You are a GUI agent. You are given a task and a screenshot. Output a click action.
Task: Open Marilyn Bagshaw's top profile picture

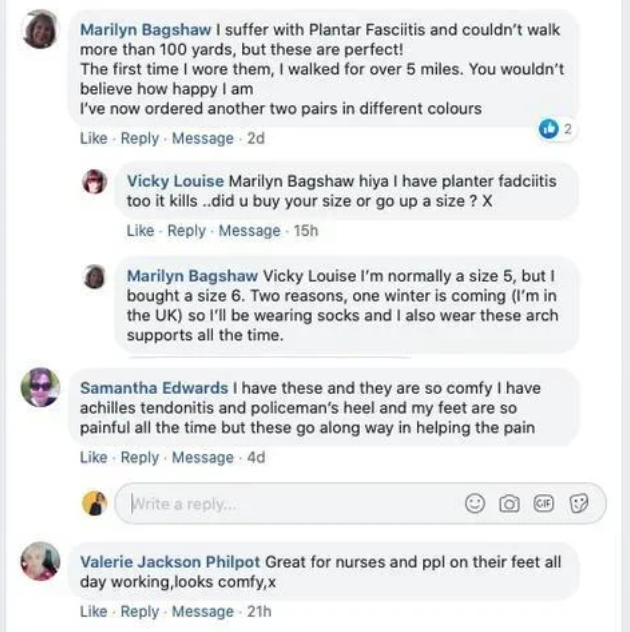point(40,29)
